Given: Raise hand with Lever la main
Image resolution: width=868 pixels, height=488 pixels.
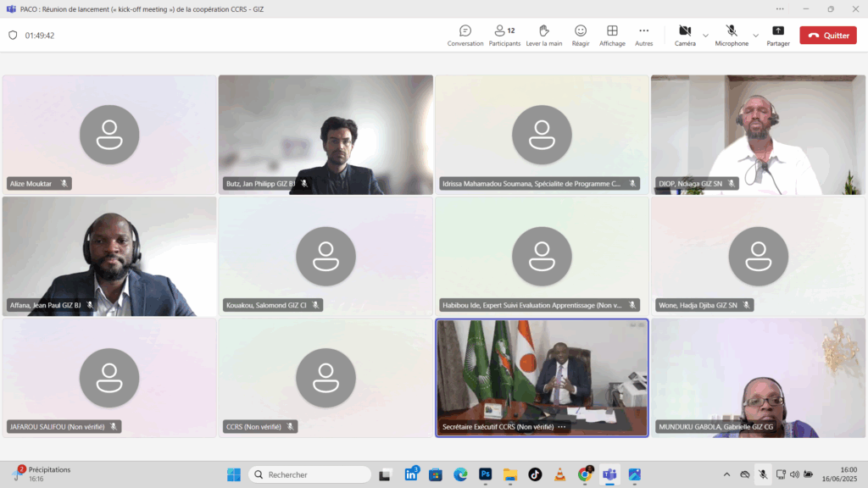Looking at the screenshot, I should click(x=543, y=36).
